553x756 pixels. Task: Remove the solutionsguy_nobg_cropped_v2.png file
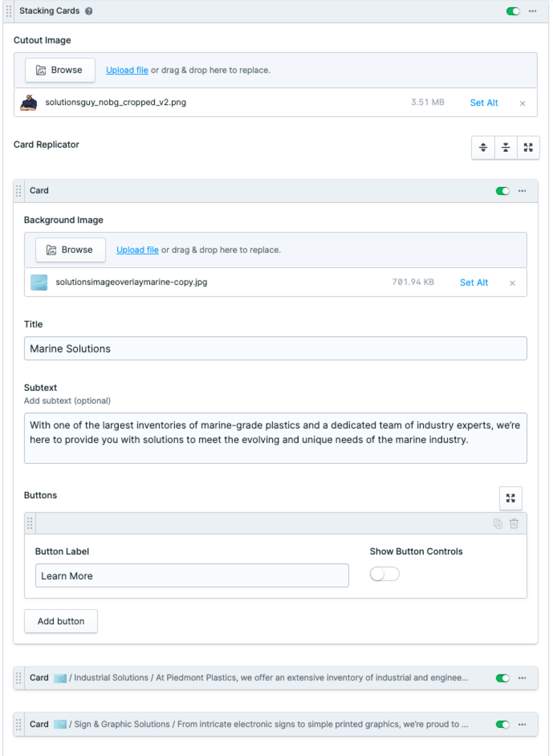pyautogui.click(x=522, y=103)
